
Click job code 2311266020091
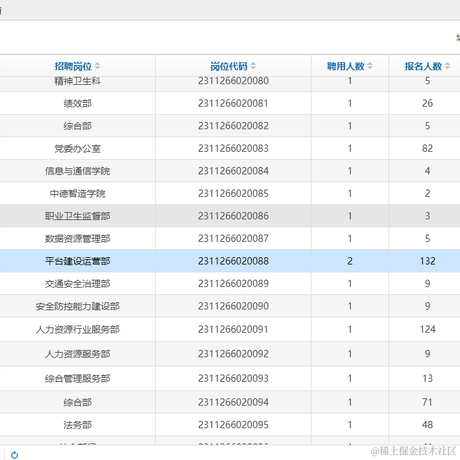[x=233, y=329]
